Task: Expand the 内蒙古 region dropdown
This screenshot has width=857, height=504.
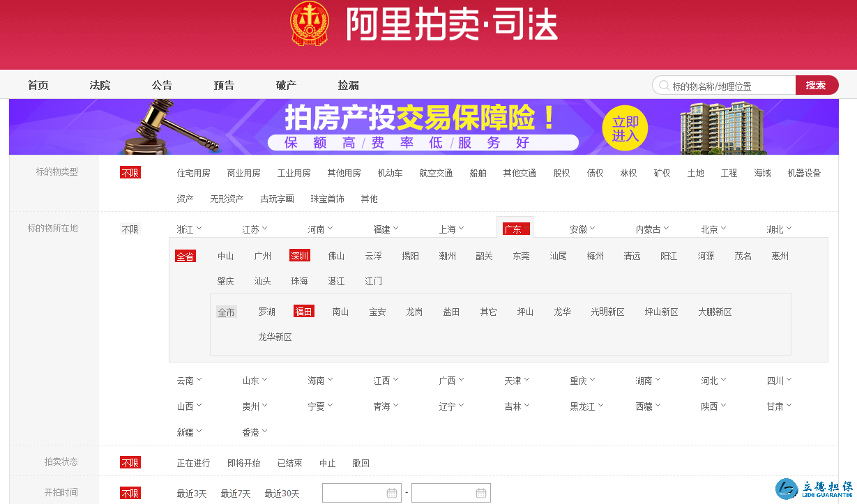Action: coord(652,229)
